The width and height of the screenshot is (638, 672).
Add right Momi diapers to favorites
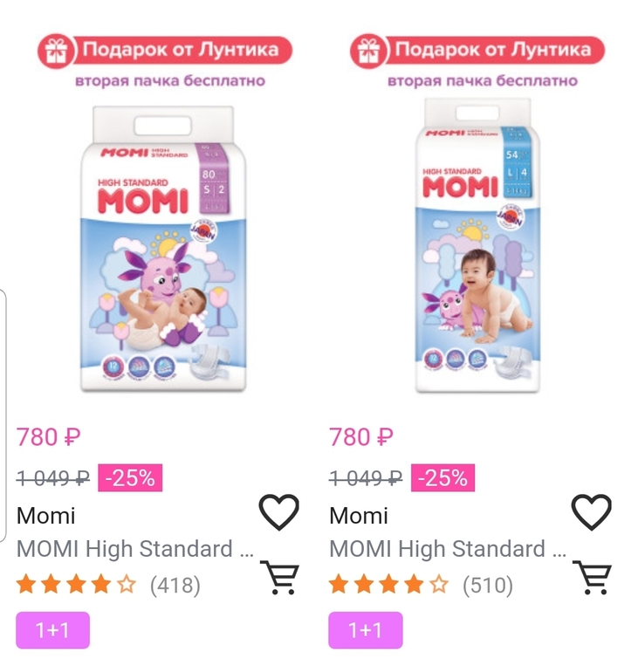coord(592,512)
